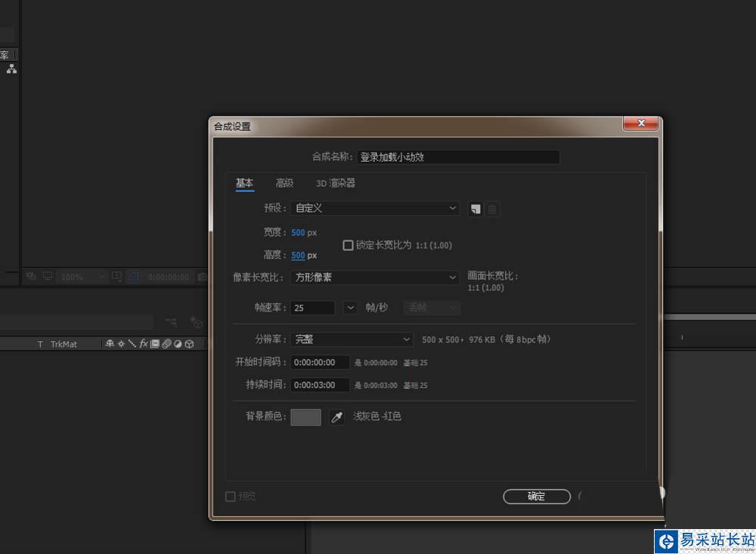Viewport: 756px width, 554px height.
Task: Click the 持续时间 0:00:03:00 field
Action: [320, 385]
